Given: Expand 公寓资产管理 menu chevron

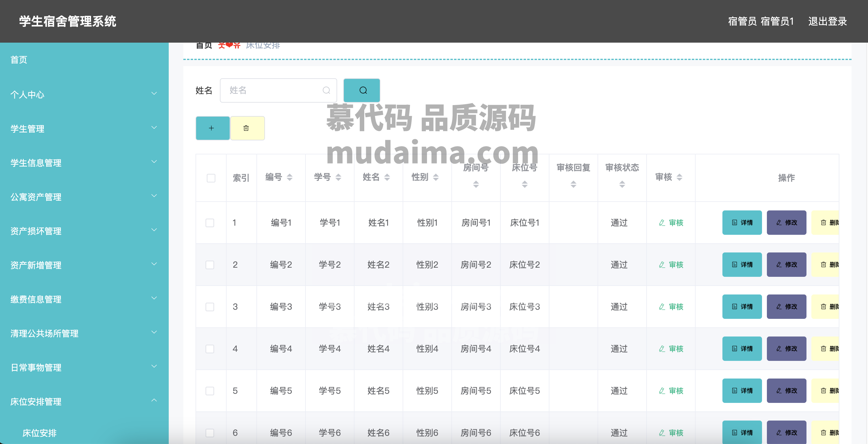Looking at the screenshot, I should pyautogui.click(x=154, y=196).
